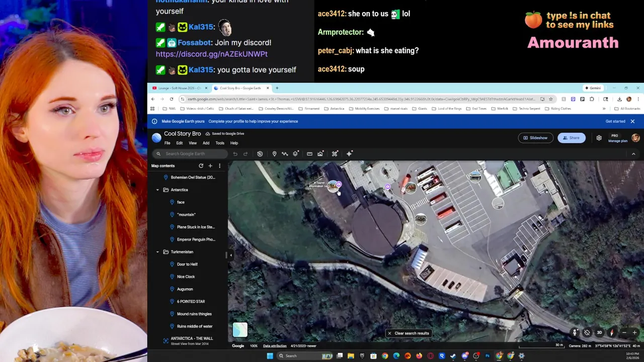The height and width of the screenshot is (362, 644).
Task: Click the undo arrow in Google Earth toolbar
Action: pyautogui.click(x=235, y=154)
